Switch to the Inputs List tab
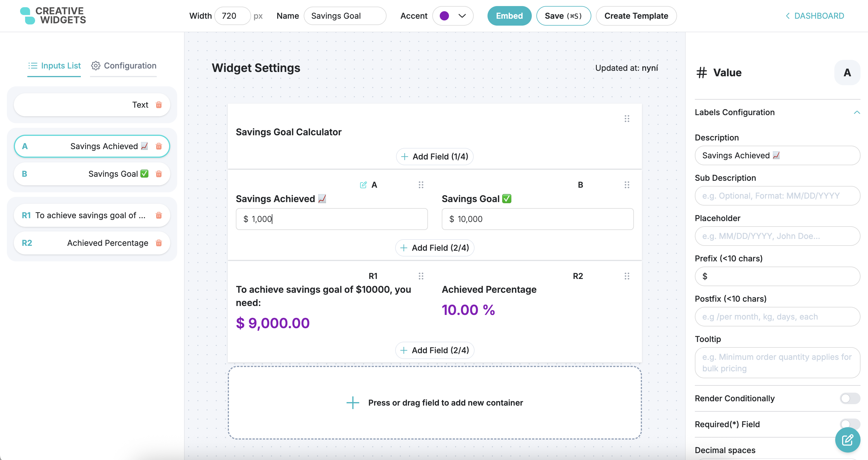The image size is (868, 460). point(54,66)
